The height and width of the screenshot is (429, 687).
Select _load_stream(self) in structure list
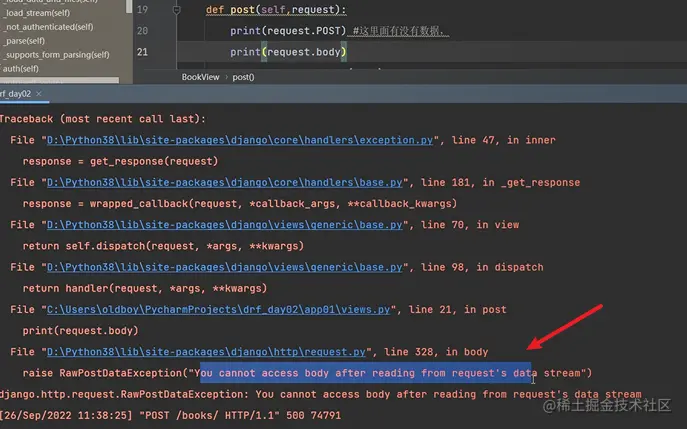click(37, 13)
